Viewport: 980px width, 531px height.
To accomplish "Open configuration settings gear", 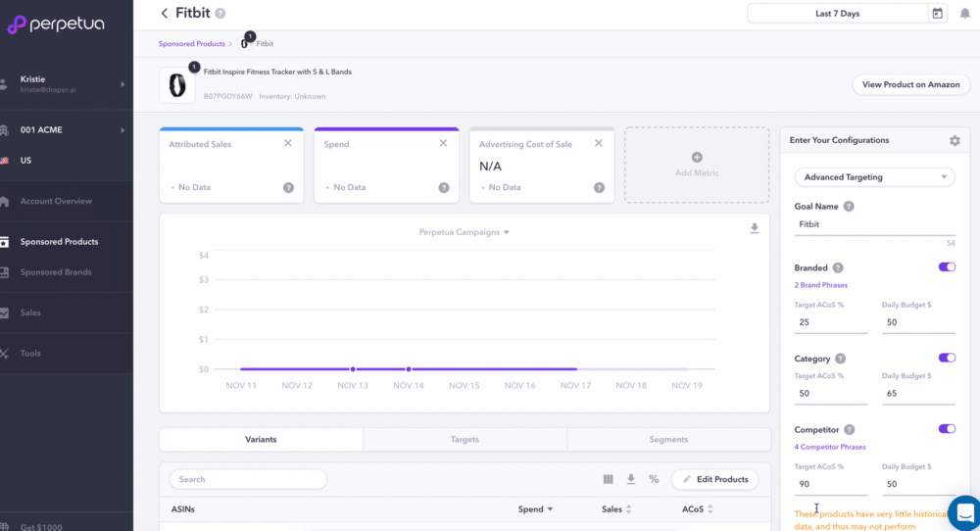I will [x=955, y=140].
